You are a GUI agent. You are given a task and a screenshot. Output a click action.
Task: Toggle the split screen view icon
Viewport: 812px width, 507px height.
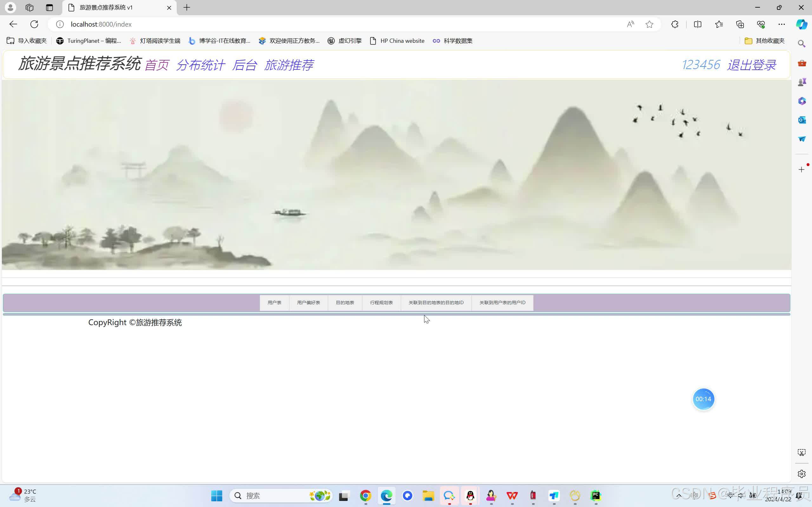697,24
